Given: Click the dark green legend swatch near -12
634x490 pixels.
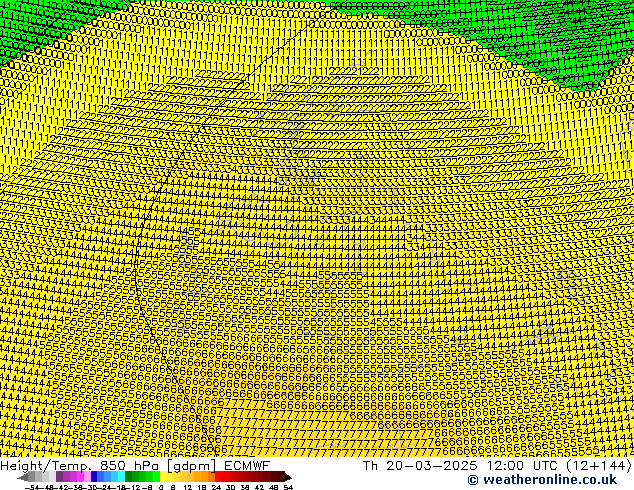Looking at the screenshot, I should click(129, 476).
